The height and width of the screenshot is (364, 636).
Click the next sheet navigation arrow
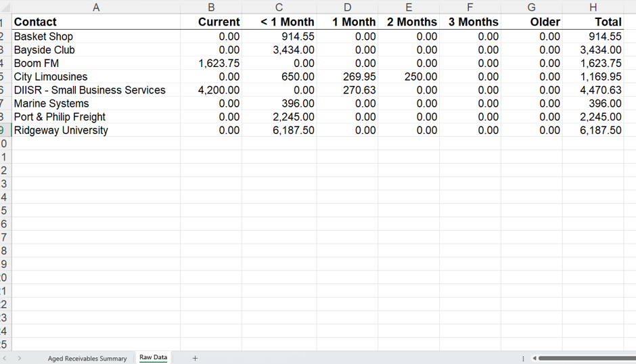tap(19, 359)
